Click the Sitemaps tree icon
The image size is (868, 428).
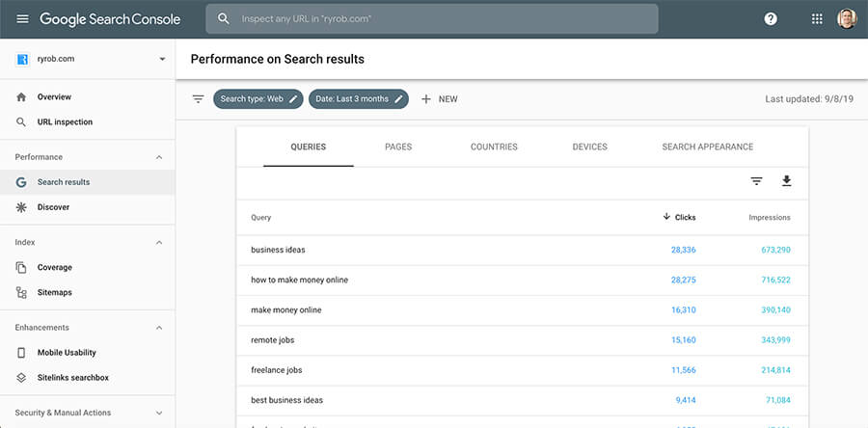21,292
